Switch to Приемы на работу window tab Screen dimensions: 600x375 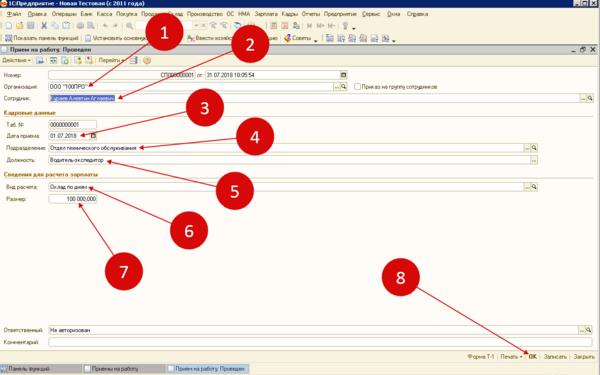(x=112, y=369)
